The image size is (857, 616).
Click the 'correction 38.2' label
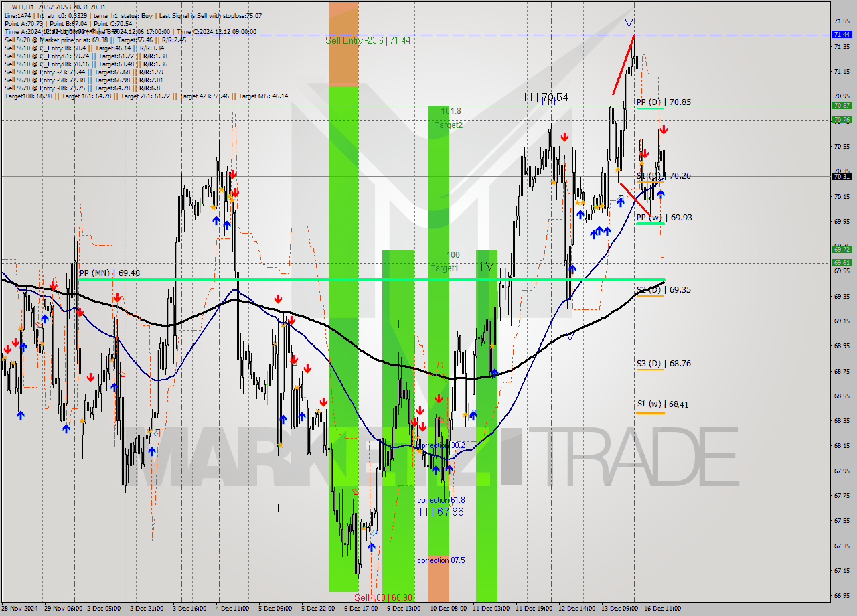441,445
